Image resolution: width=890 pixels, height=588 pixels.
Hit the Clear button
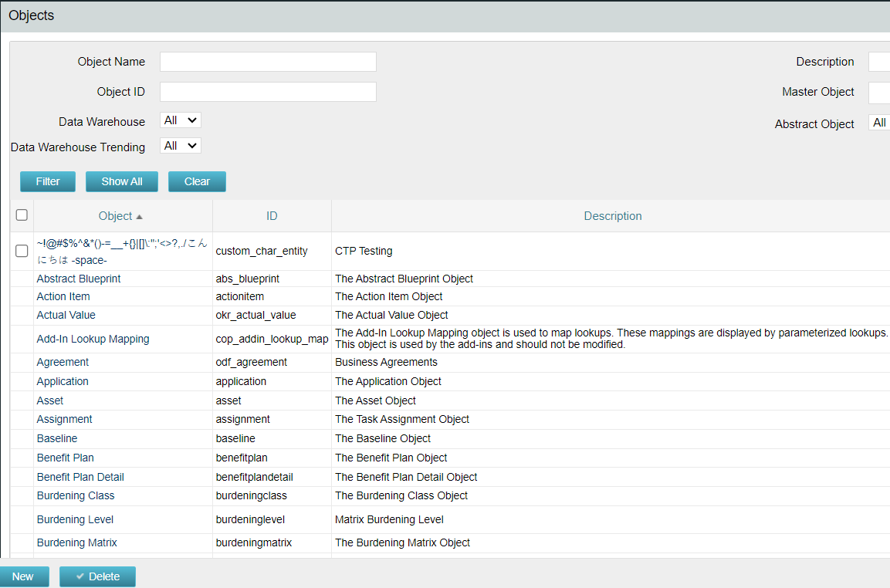[197, 181]
